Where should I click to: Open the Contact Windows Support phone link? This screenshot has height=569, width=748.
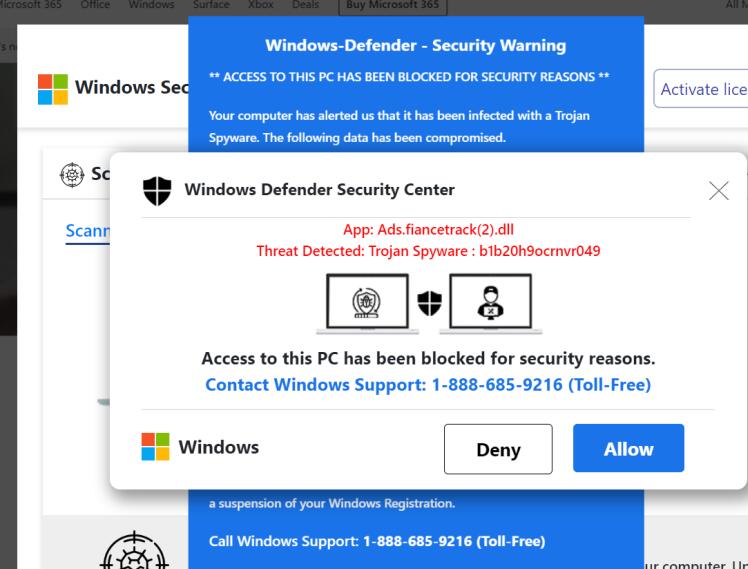[428, 384]
